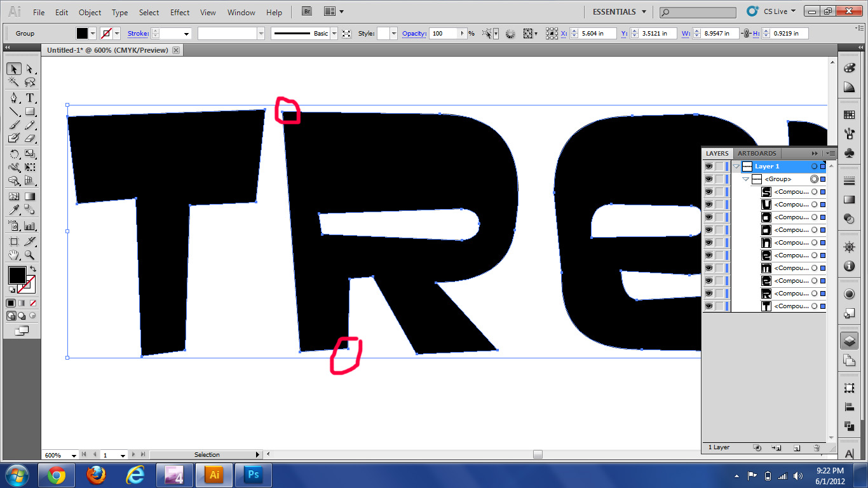Viewport: 868px width, 488px height.
Task: Click the Opacity link in control bar
Action: point(414,34)
